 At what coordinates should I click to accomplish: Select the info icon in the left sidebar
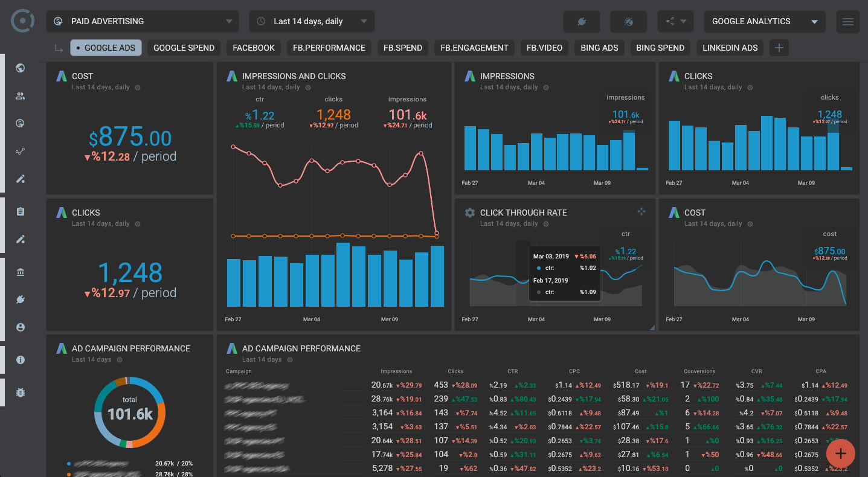click(x=20, y=359)
